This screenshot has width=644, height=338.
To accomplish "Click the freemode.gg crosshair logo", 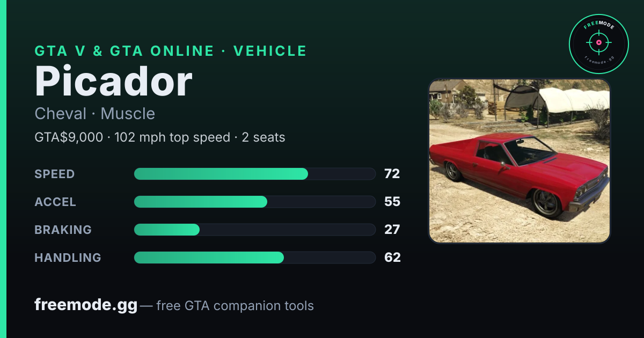I will [598, 44].
